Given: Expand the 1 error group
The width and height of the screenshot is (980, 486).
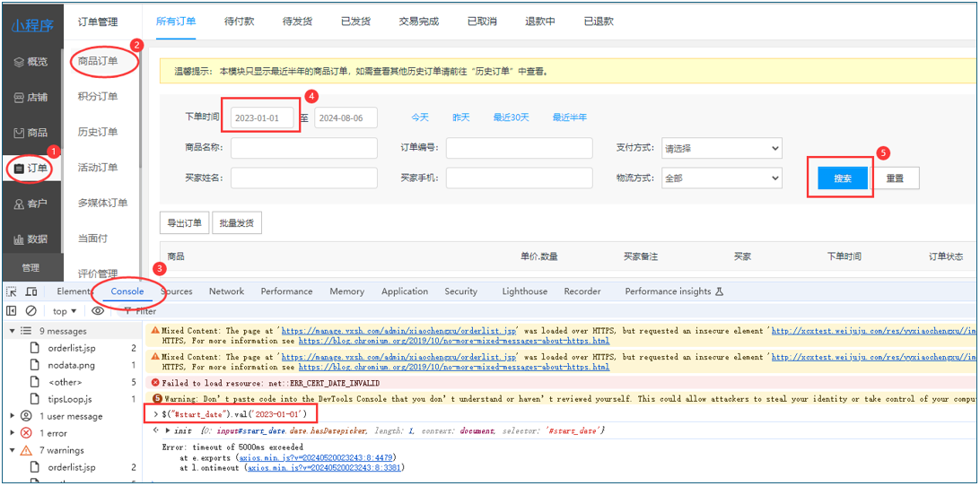Looking at the screenshot, I should click(x=13, y=433).
